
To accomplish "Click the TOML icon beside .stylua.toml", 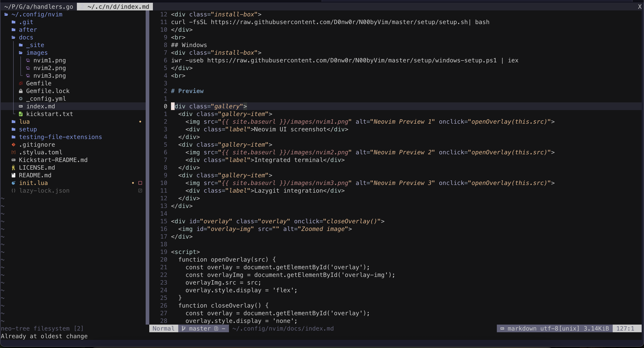I will coord(13,152).
